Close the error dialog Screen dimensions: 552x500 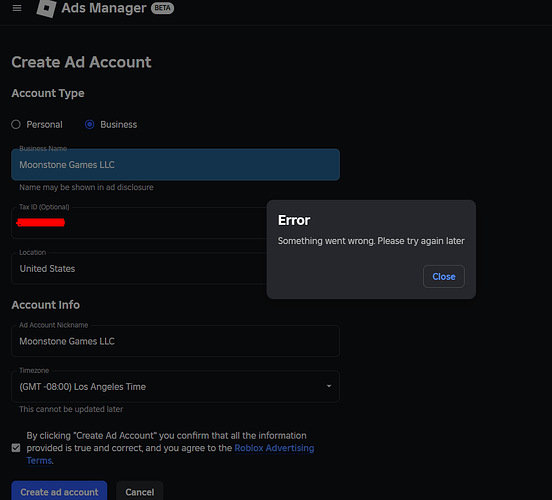click(444, 276)
